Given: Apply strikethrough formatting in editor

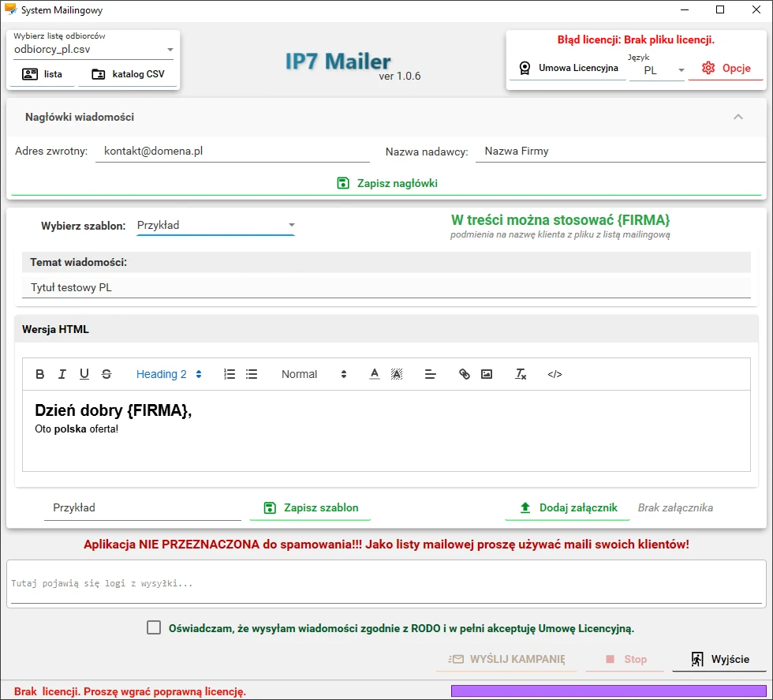Looking at the screenshot, I should click(x=106, y=374).
